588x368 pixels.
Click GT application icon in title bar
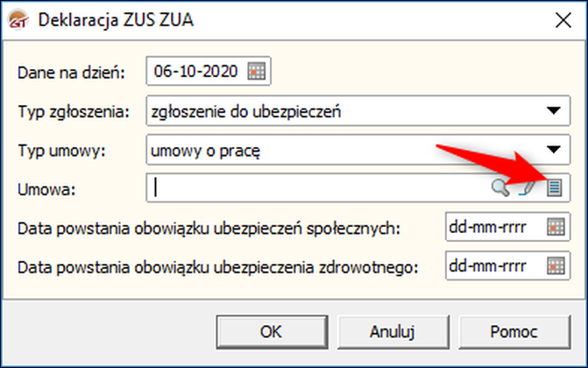(x=18, y=20)
